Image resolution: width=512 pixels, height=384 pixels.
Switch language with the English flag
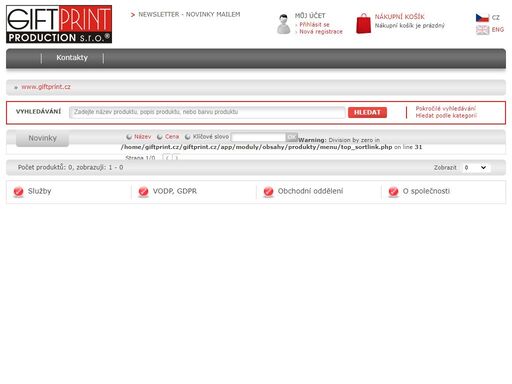(482, 30)
